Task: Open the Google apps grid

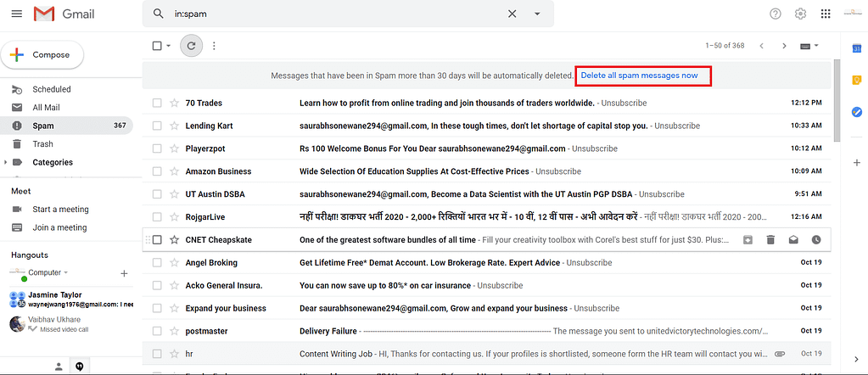Action: [x=826, y=14]
